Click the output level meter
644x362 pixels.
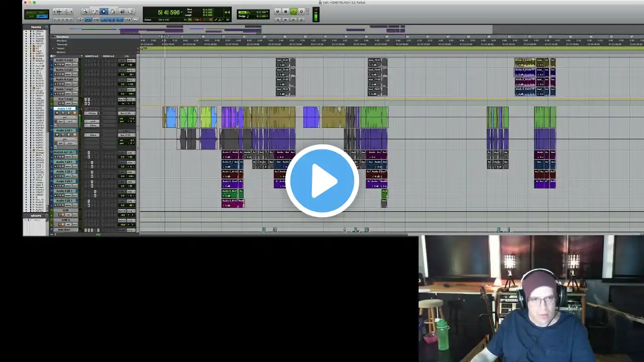(316, 15)
